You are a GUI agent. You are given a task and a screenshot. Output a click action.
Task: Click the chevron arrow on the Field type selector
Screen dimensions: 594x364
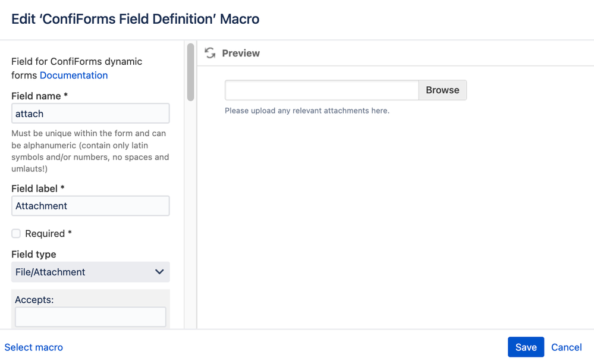[x=159, y=272]
